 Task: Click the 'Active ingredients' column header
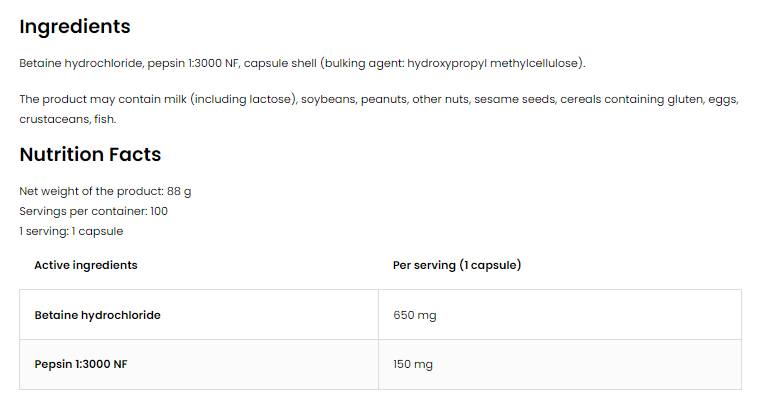pos(86,265)
